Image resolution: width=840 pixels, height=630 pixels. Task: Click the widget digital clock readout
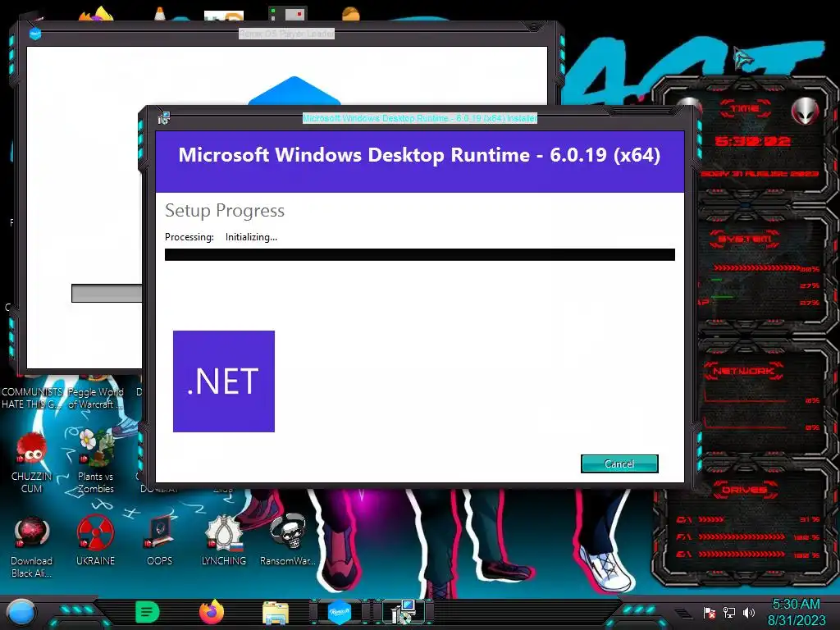pos(752,141)
